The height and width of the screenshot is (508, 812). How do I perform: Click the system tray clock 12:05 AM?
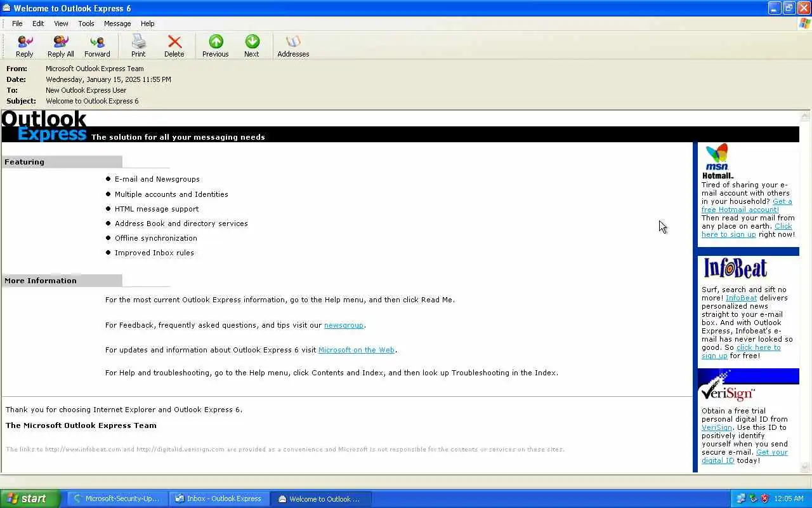coord(790,499)
